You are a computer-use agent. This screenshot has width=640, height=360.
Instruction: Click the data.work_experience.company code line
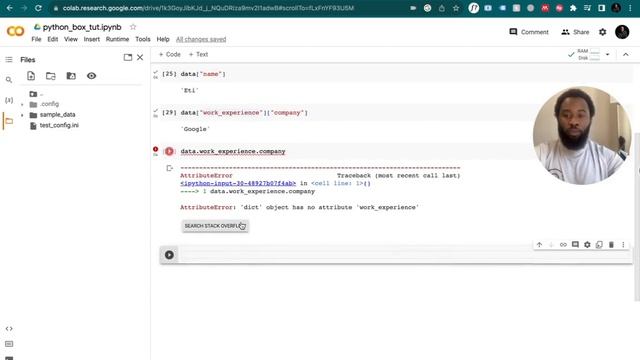pos(233,151)
